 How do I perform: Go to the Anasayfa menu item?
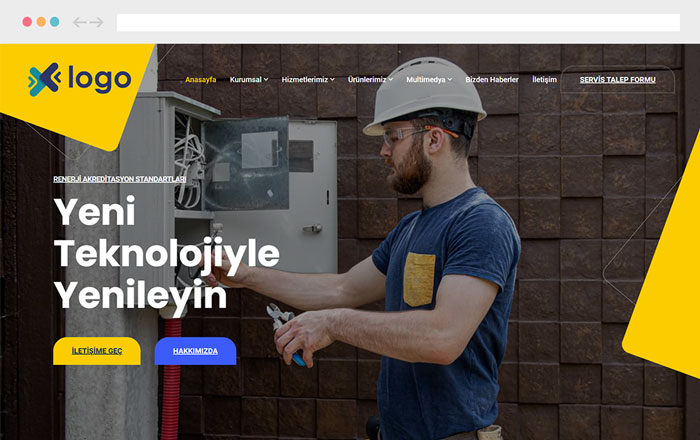point(200,79)
